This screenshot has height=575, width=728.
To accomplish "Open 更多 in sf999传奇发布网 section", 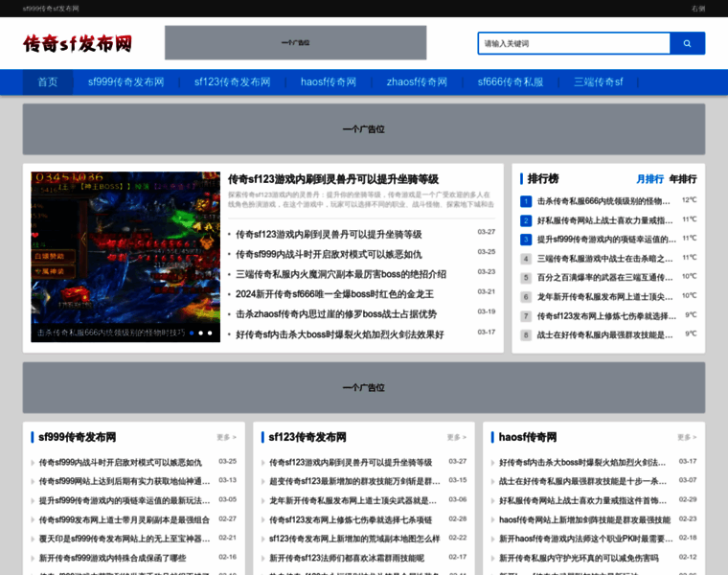I will [x=226, y=437].
